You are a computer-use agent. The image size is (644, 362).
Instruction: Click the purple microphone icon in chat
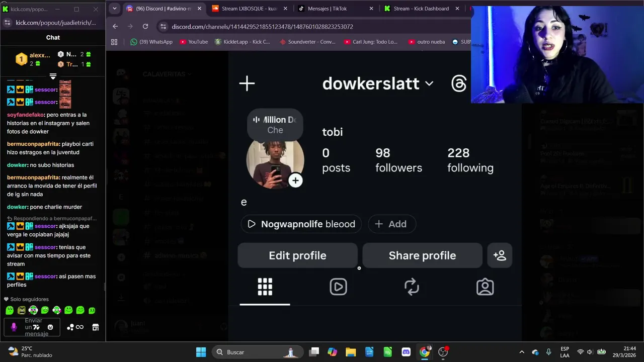(14, 327)
